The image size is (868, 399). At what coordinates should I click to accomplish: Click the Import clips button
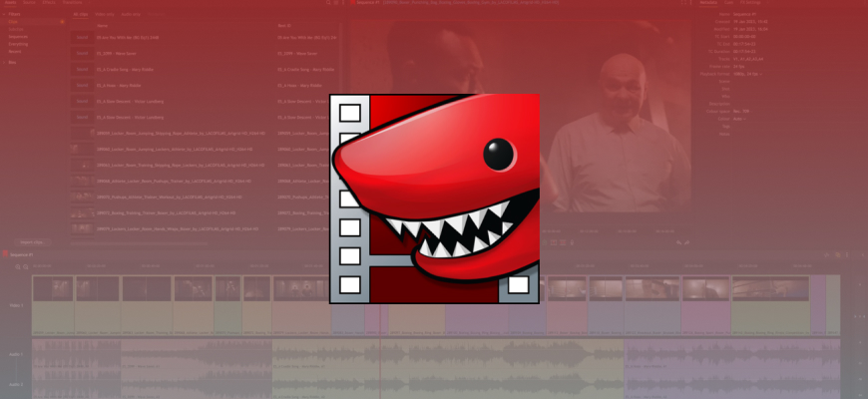(32, 242)
